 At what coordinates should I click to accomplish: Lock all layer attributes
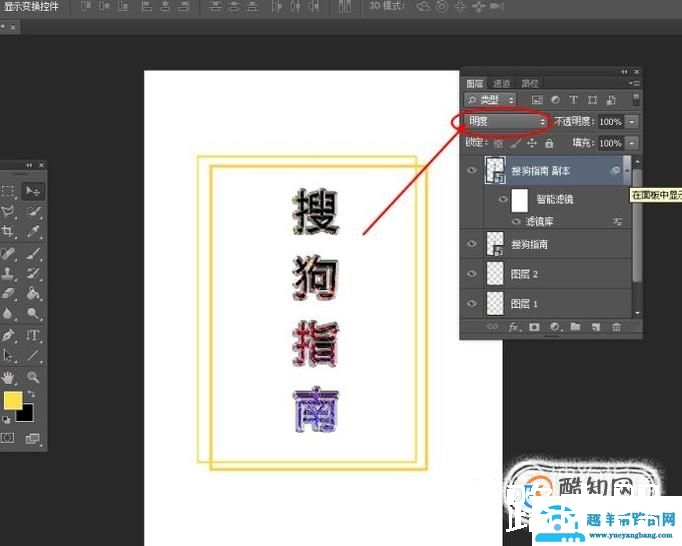coord(549,143)
